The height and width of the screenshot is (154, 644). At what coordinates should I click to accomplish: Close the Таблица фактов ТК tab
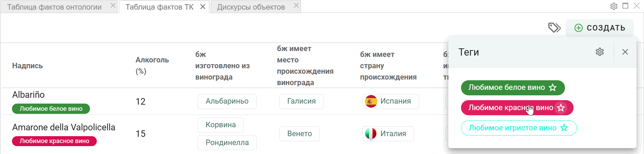(203, 7)
